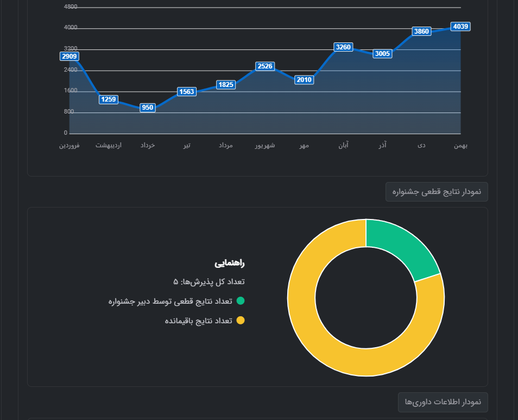Click the 'اردیبهشت' axis label
Screen dimensions: 518x420
click(109, 146)
